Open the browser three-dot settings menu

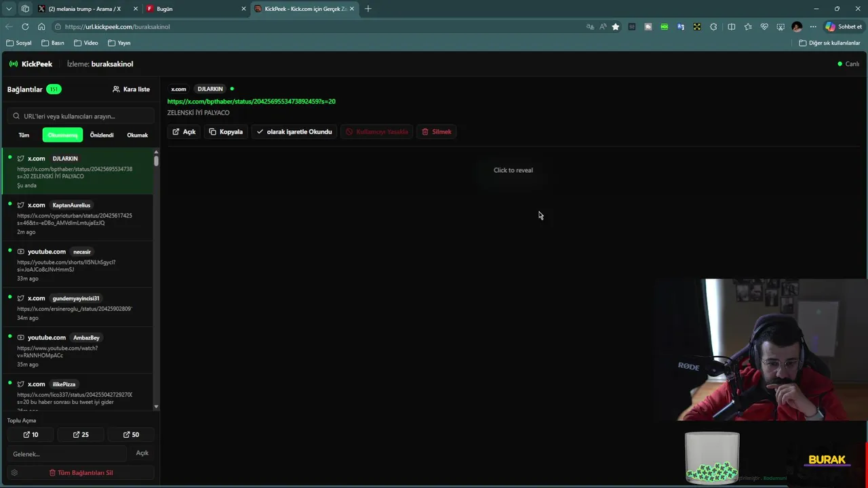coord(813,26)
